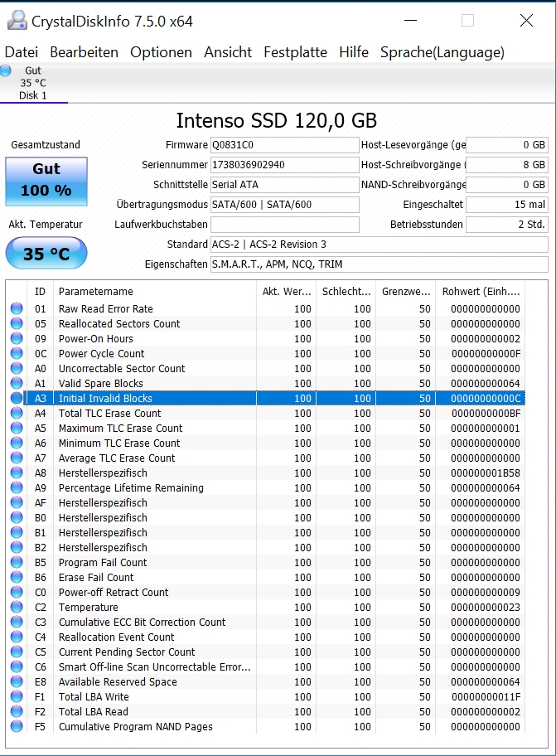This screenshot has height=756, width=556.
Task: Click status orb for Average TLC Erase Count
Action: (17, 458)
